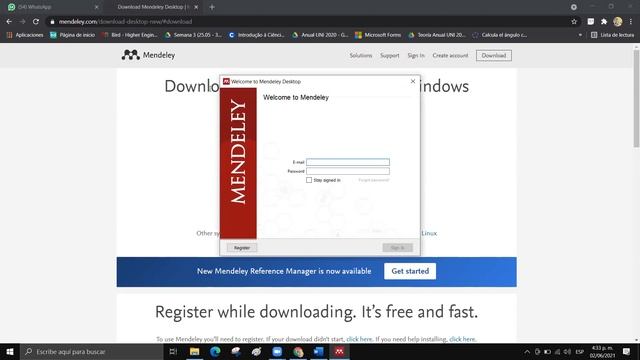
Task: Click the first 'click here' download link
Action: 359,339
